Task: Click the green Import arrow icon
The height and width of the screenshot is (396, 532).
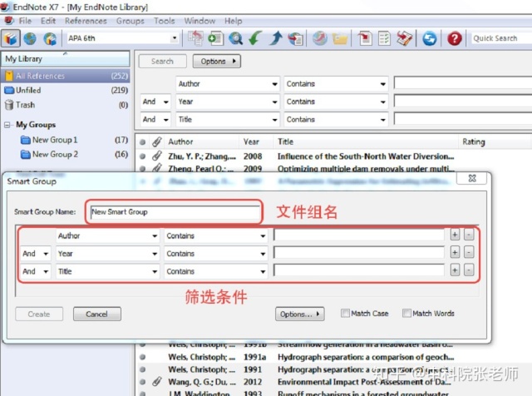Action: tap(255, 38)
